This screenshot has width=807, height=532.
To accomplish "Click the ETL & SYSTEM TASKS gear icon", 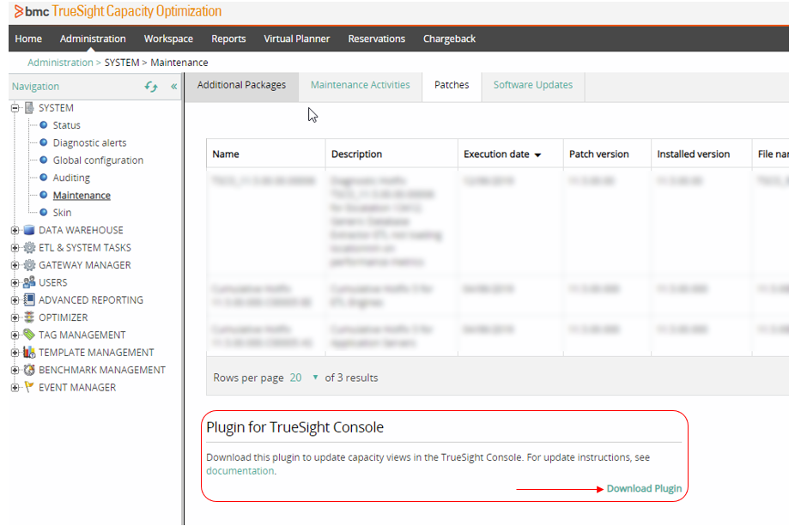I will 29,247.
